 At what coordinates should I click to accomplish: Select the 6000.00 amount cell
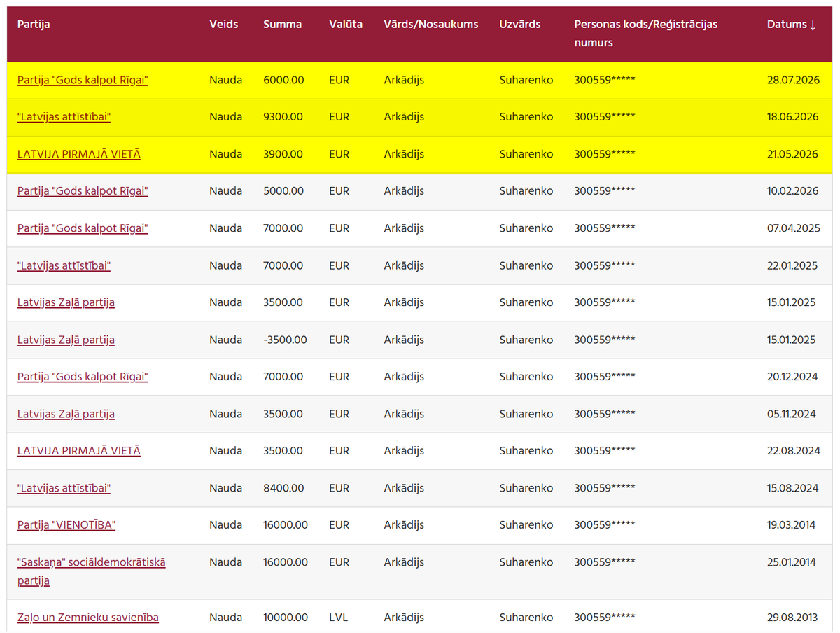(283, 80)
